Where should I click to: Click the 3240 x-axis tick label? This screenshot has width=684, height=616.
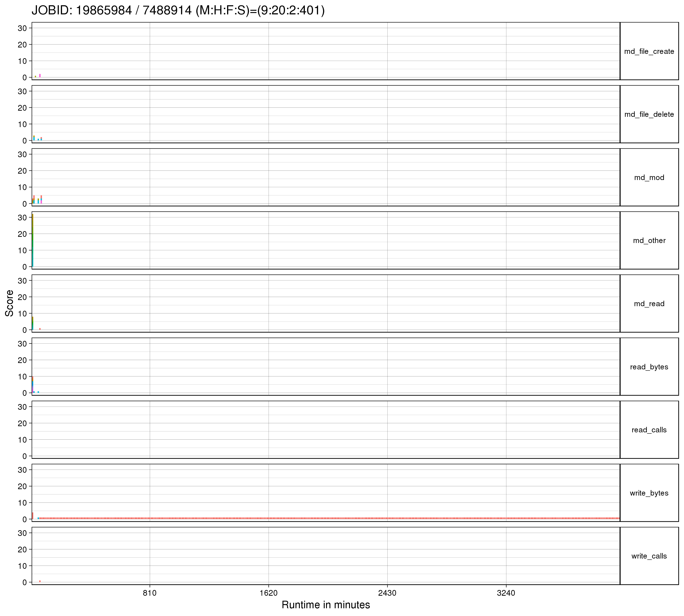point(506,593)
